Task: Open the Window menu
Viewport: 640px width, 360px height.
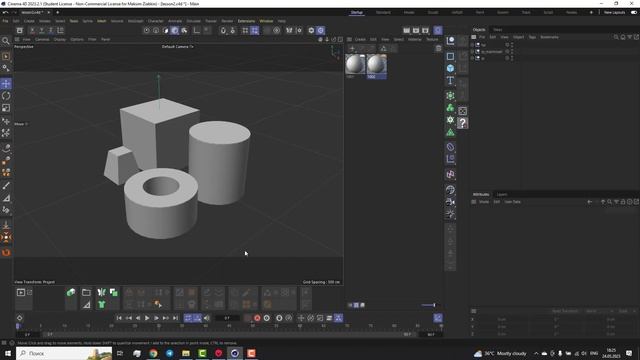Action: [266, 21]
